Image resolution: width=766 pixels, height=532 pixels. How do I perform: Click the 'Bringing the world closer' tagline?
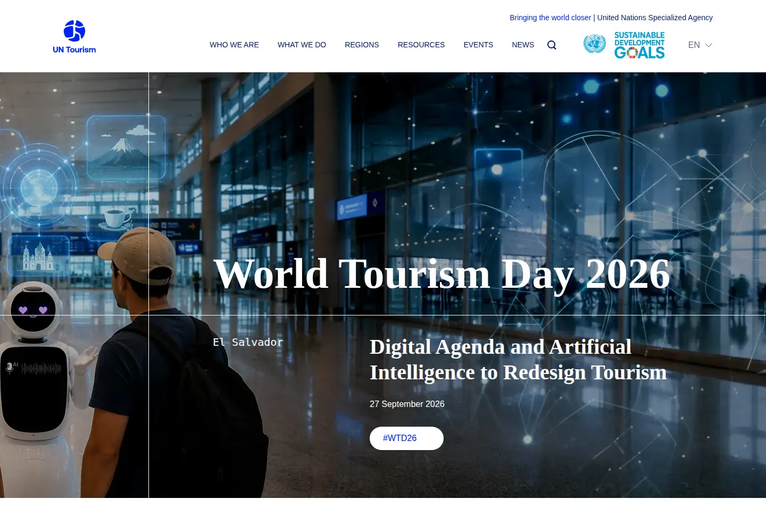coord(550,18)
